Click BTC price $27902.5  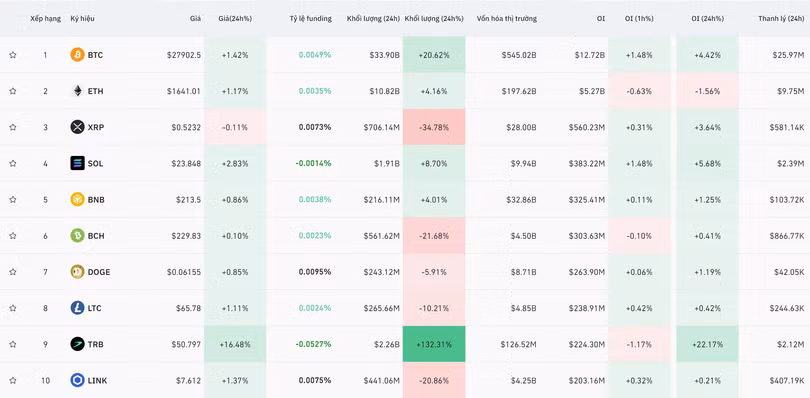184,55
